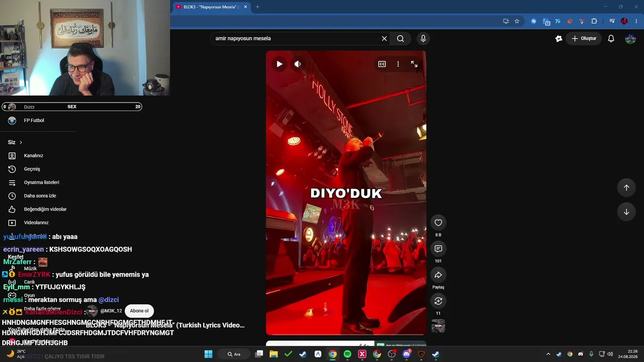
Task: Close the BLOK3 browser tab
Action: click(245, 7)
